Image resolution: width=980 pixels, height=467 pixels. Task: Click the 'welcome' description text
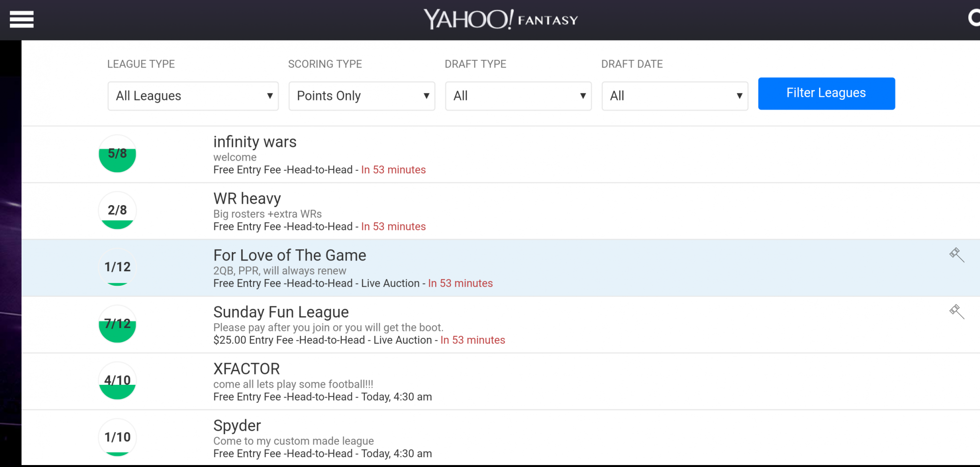pyautogui.click(x=235, y=157)
